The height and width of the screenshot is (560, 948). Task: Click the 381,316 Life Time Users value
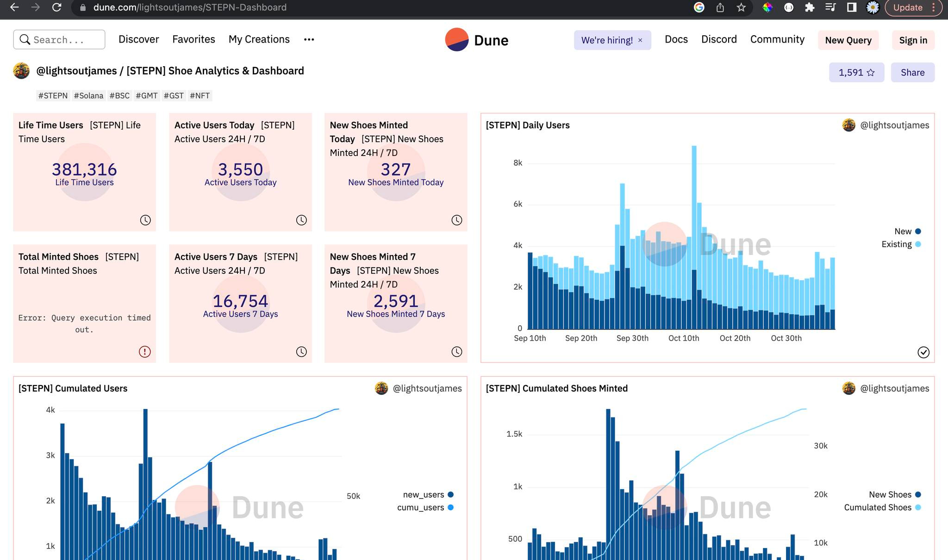coord(84,169)
